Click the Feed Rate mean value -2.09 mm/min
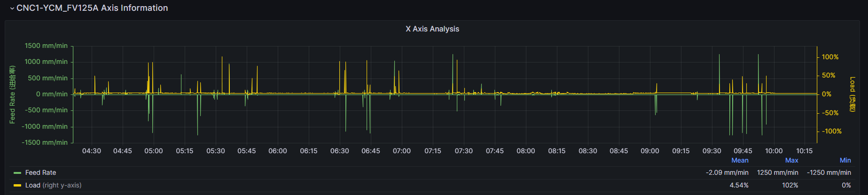 (727, 172)
